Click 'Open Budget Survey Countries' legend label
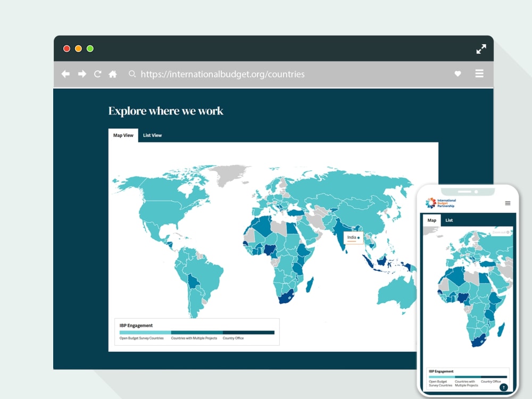This screenshot has height=399, width=532. [x=142, y=338]
